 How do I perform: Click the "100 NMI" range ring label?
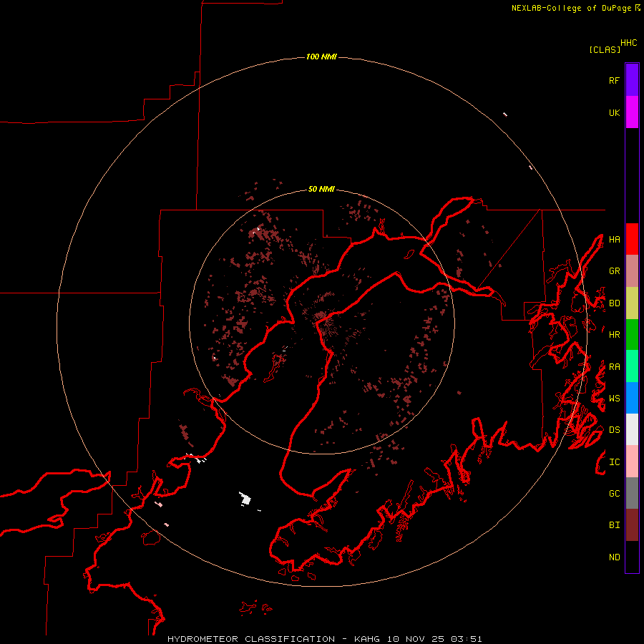click(x=321, y=57)
